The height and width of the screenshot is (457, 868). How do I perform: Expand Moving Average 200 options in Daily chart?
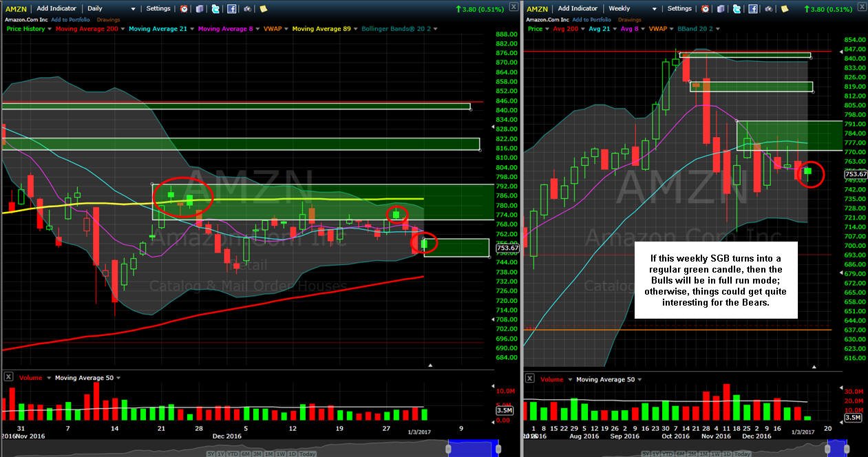click(x=121, y=29)
